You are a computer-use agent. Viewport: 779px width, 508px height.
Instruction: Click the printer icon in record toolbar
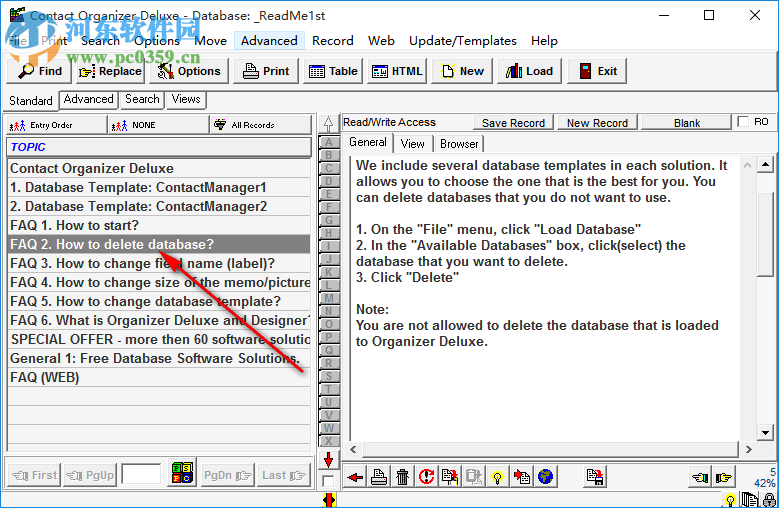(379, 477)
